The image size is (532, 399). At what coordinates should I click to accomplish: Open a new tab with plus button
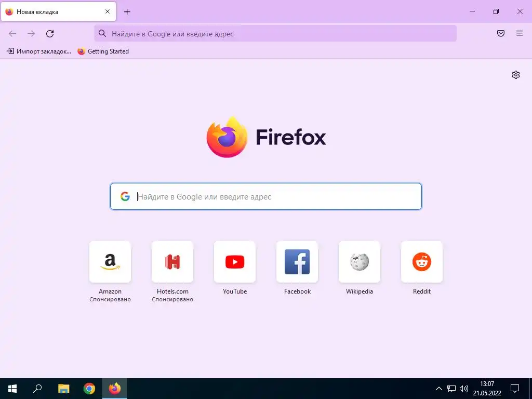(127, 12)
